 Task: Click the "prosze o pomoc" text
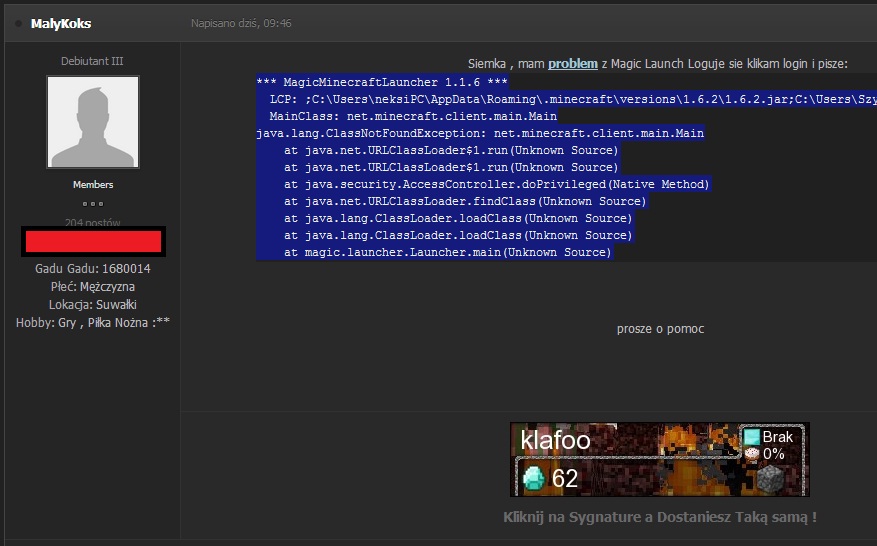660,329
